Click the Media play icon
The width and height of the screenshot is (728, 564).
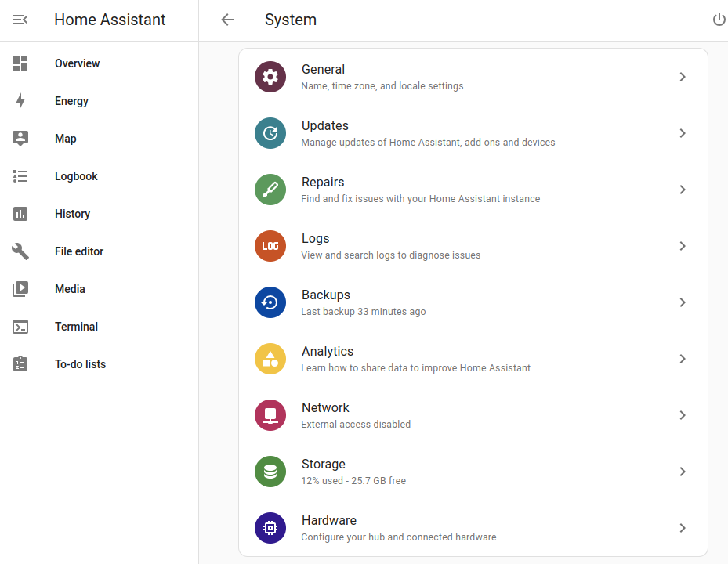point(20,289)
